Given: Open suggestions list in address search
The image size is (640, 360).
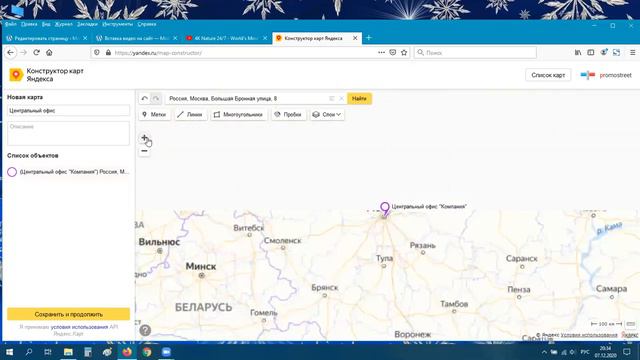Looking at the screenshot, I should pos(331,98).
